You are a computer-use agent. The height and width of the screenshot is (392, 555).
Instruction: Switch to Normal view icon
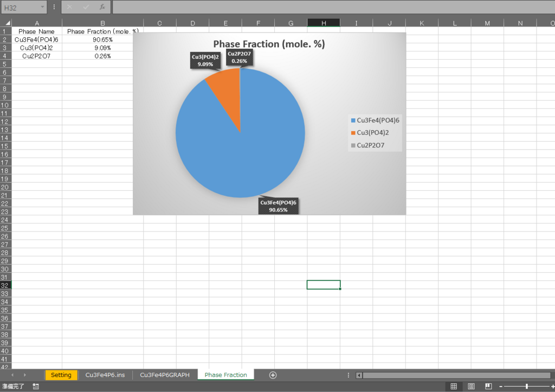[454, 387]
